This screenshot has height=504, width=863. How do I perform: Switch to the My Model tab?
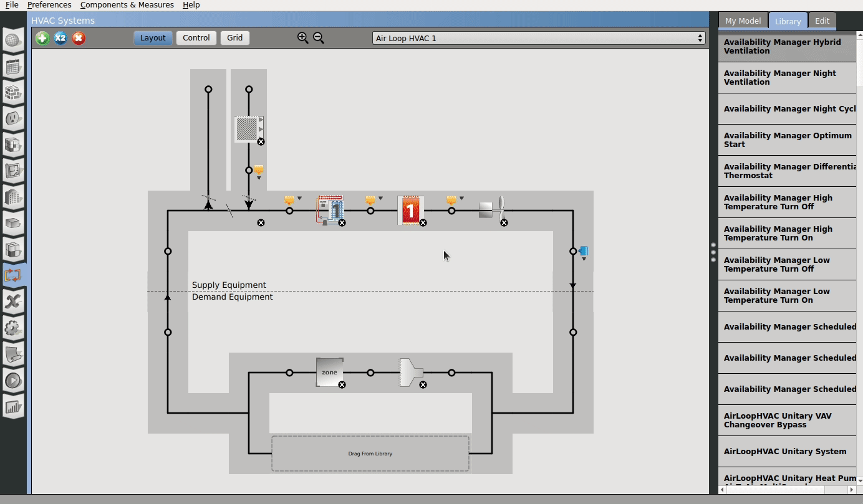coord(743,20)
